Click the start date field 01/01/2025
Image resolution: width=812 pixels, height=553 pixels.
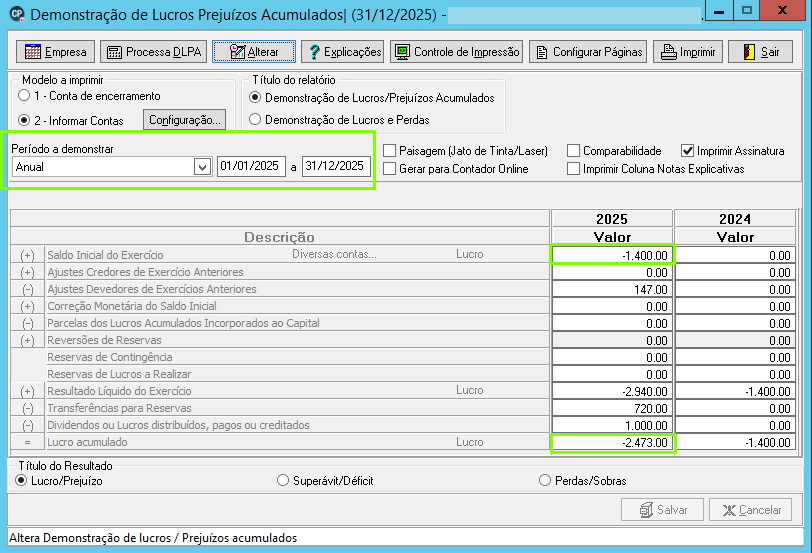tap(251, 166)
